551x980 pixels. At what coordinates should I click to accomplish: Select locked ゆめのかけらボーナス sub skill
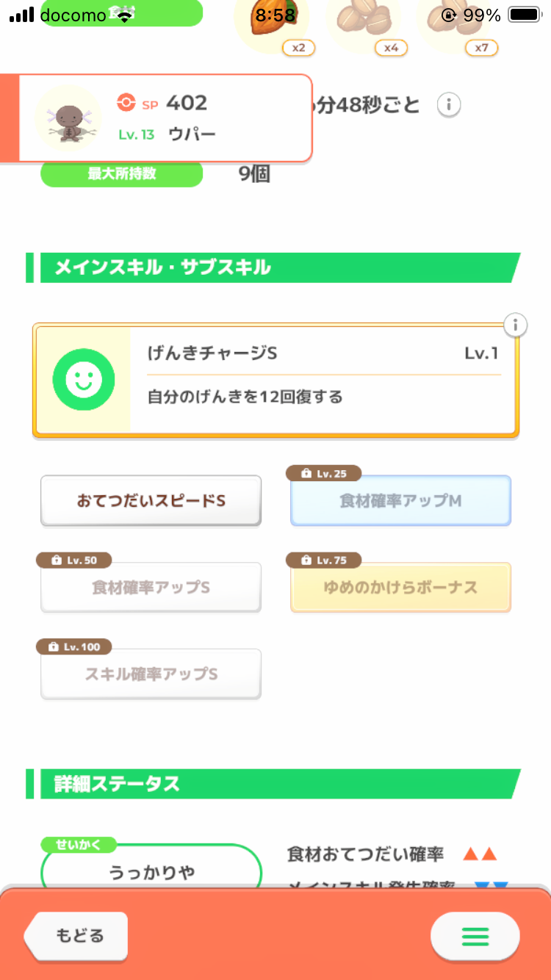tap(400, 588)
